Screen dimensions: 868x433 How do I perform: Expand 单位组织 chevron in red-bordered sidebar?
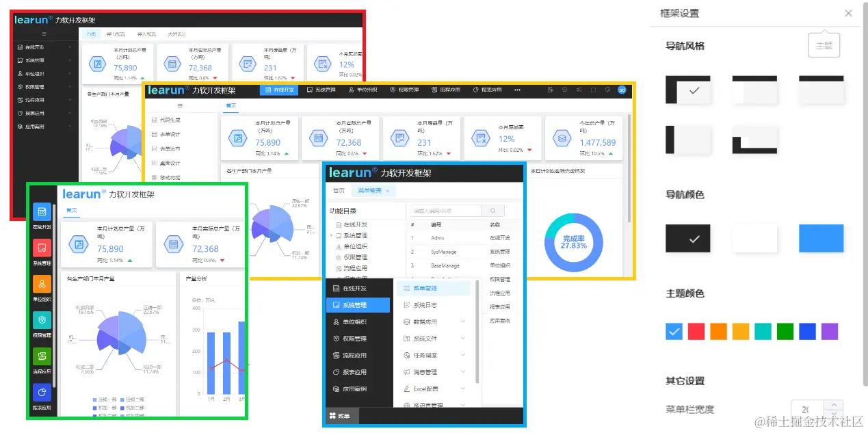pyautogui.click(x=70, y=73)
